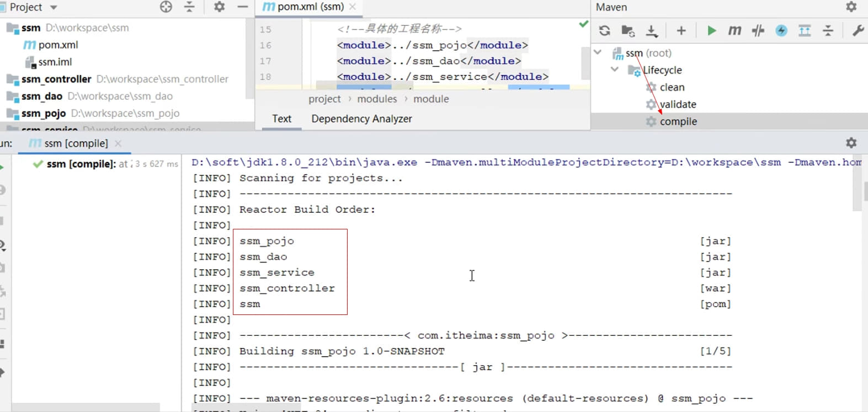Select the clean lifecycle goal
This screenshot has height=412, width=868.
[665, 87]
